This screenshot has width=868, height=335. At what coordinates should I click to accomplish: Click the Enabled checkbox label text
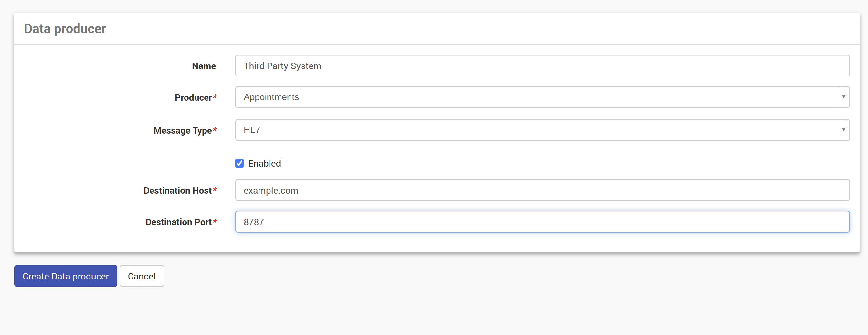click(264, 163)
